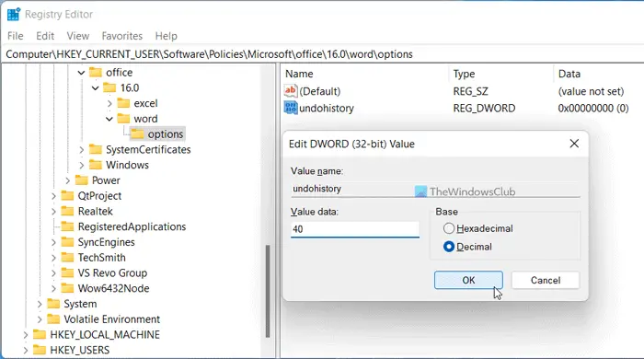The width and height of the screenshot is (644, 359).
Task: Expand the SystemCertificates key
Action: (x=81, y=149)
